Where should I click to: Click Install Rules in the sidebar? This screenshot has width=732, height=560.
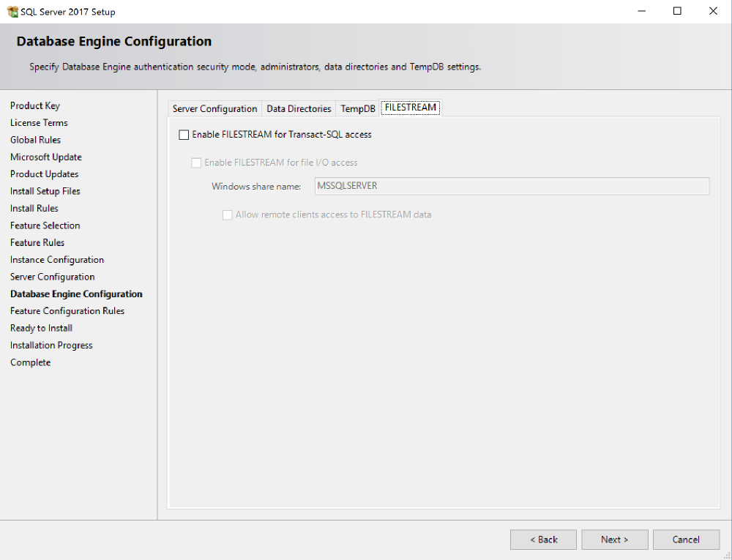point(34,209)
